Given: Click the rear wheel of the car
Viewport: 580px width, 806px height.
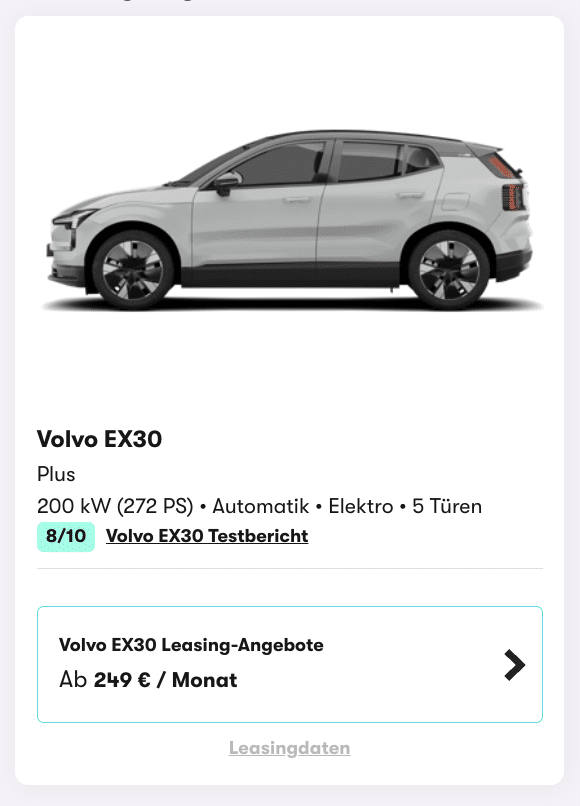Looking at the screenshot, I should coord(449,269).
